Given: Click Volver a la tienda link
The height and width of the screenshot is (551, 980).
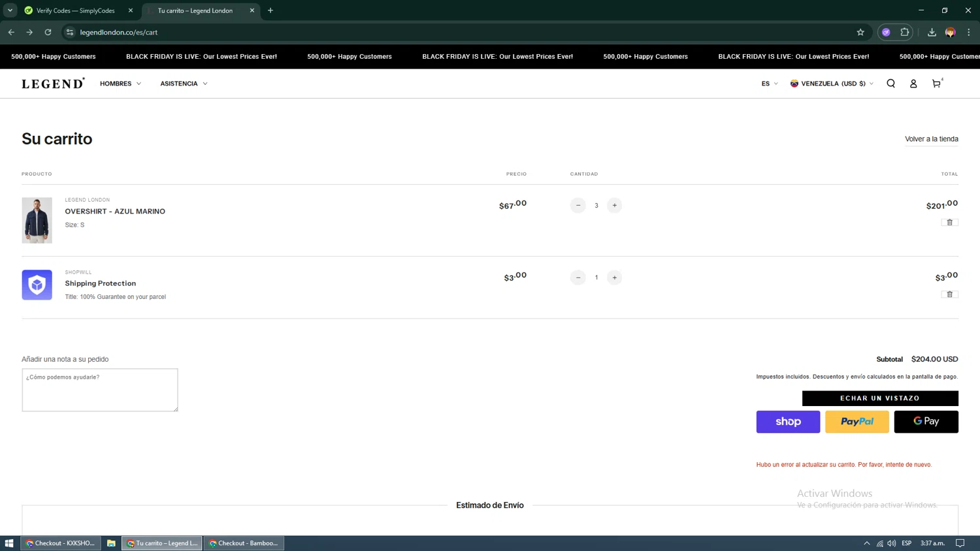Looking at the screenshot, I should [932, 139].
